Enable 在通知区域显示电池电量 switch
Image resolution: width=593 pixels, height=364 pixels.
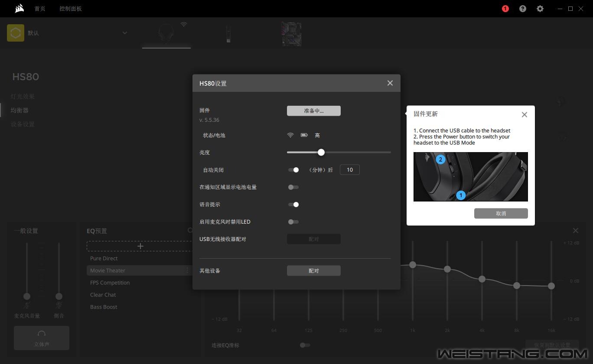[293, 187]
